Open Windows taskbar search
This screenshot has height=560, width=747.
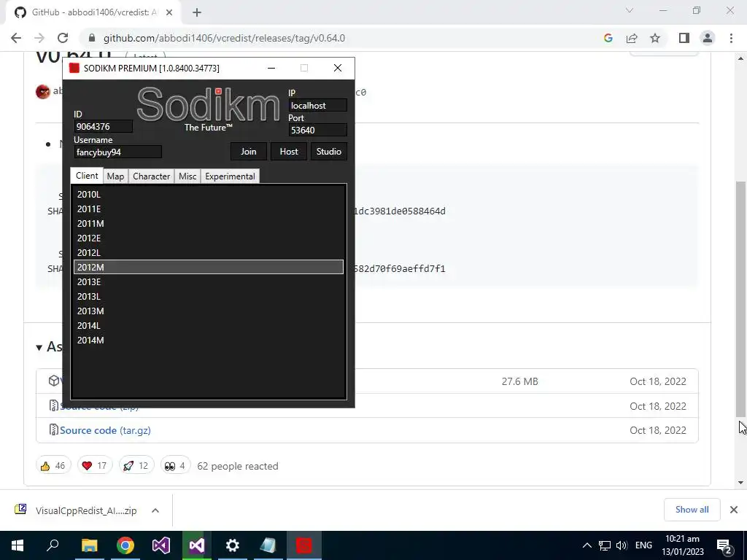tap(53, 545)
